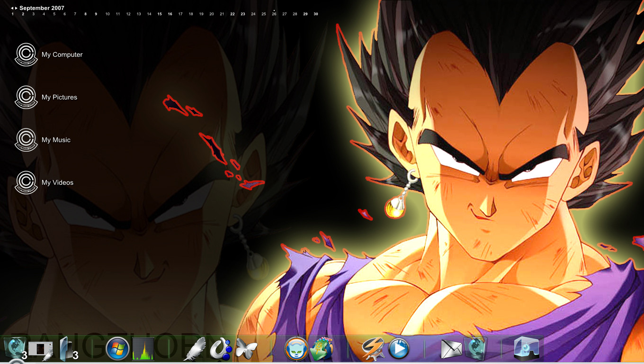644x364 pixels.
Task: Select day 2 in the calendar strip
Action: click(23, 14)
